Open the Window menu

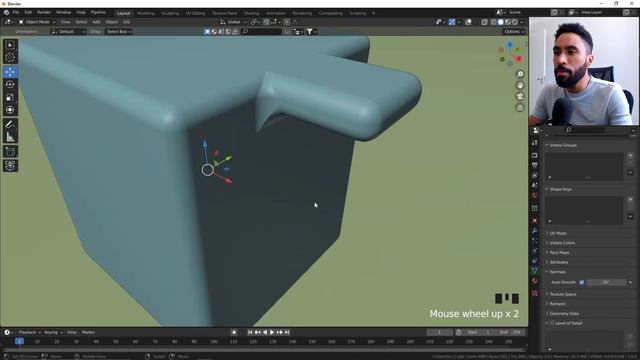[x=63, y=13]
